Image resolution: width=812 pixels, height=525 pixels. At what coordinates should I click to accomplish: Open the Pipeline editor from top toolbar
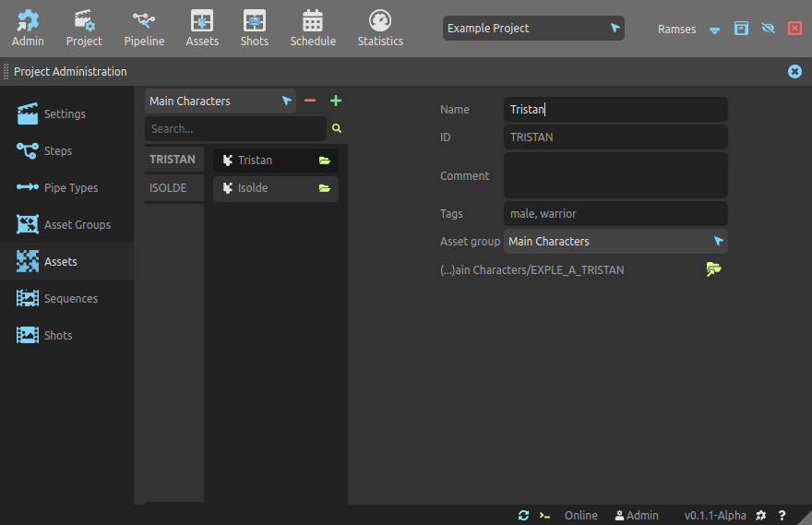click(144, 28)
